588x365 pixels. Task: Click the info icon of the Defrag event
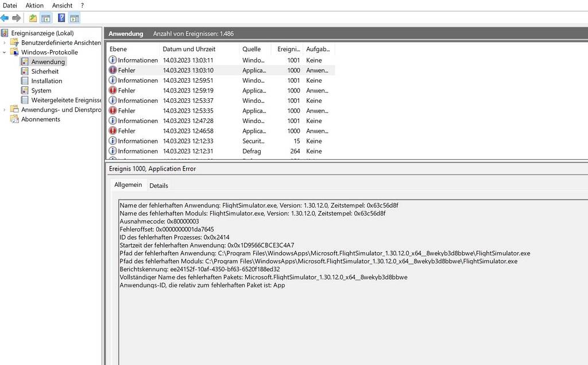click(x=113, y=151)
